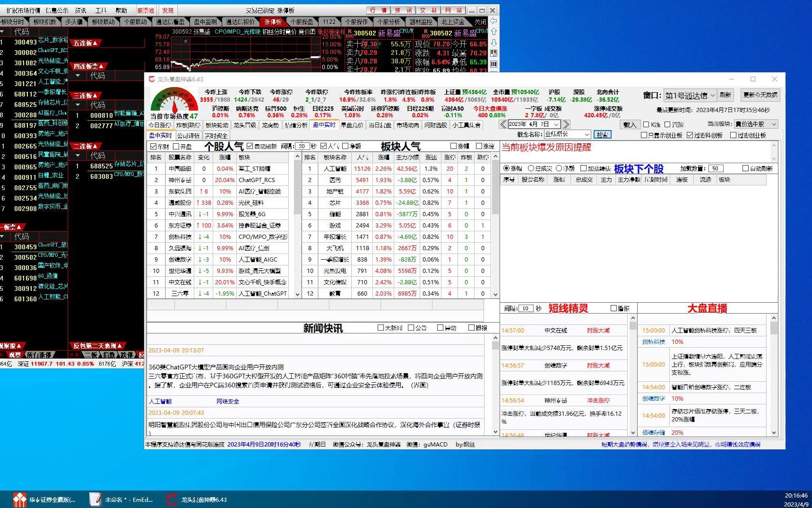The width and height of the screenshot is (812, 508).
Task: Expand 代码 dropdown under 三连板
Action: (x=78, y=105)
